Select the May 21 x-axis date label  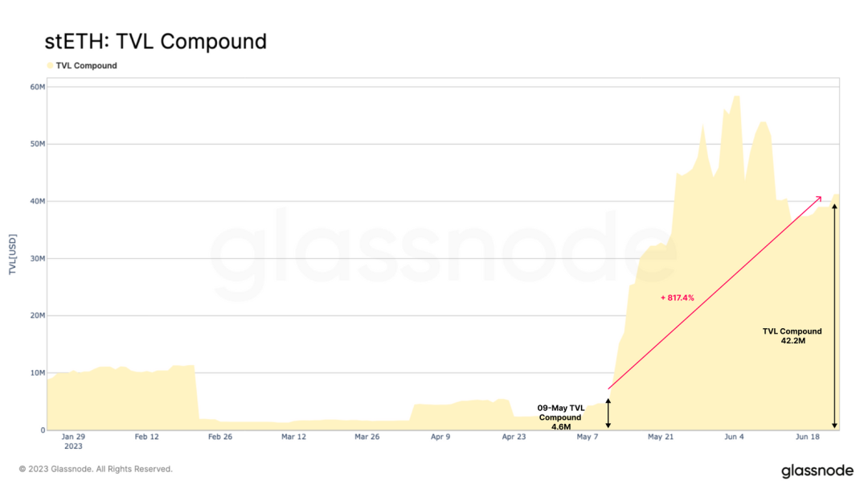pos(660,437)
